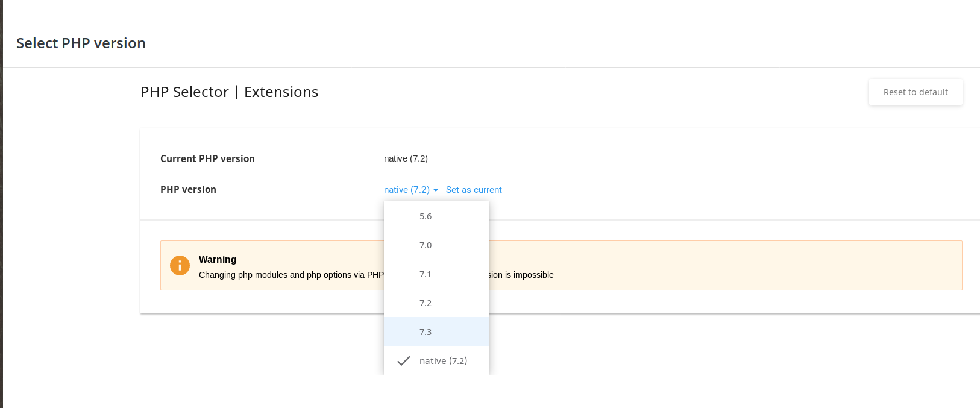Click the orange warning info icon
Viewport: 980px width, 408px height.
[180, 265]
